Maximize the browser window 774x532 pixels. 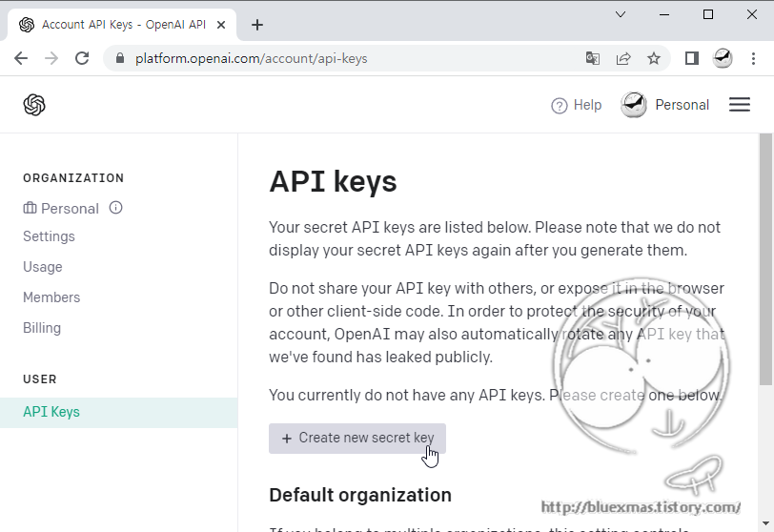708,14
